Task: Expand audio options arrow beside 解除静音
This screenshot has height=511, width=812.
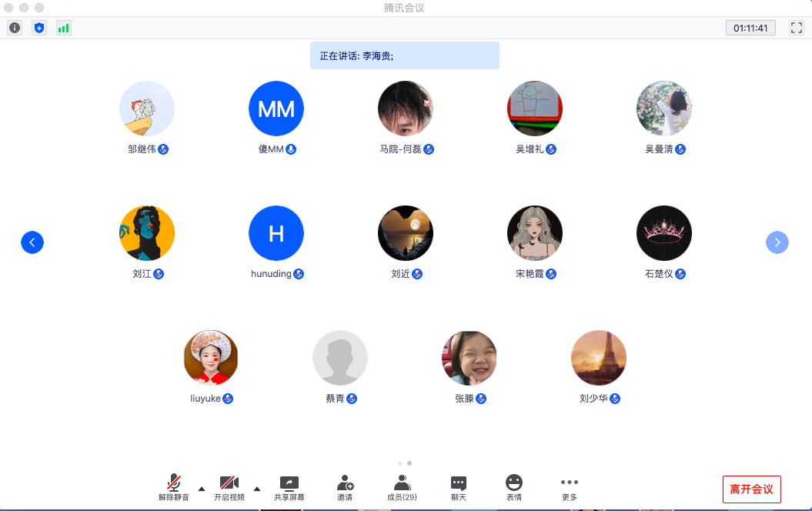Action: tap(202, 489)
